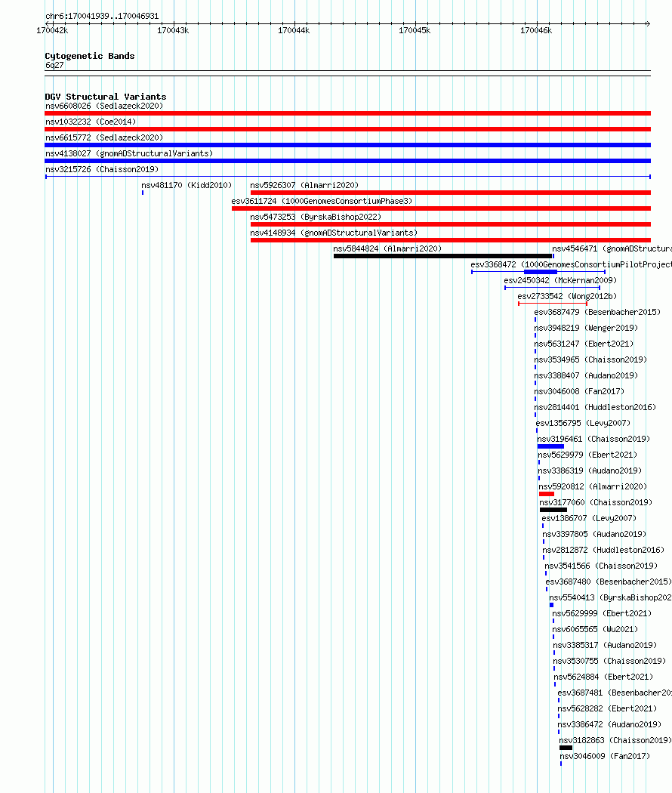Click the nsv6065565 (Wu2021) label
The width and height of the screenshot is (672, 793).
595,629
